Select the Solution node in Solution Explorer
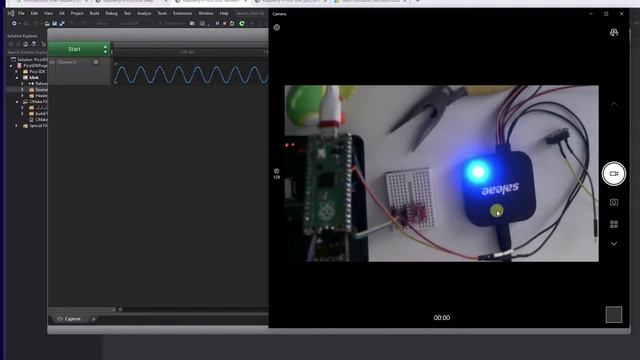 [30, 59]
